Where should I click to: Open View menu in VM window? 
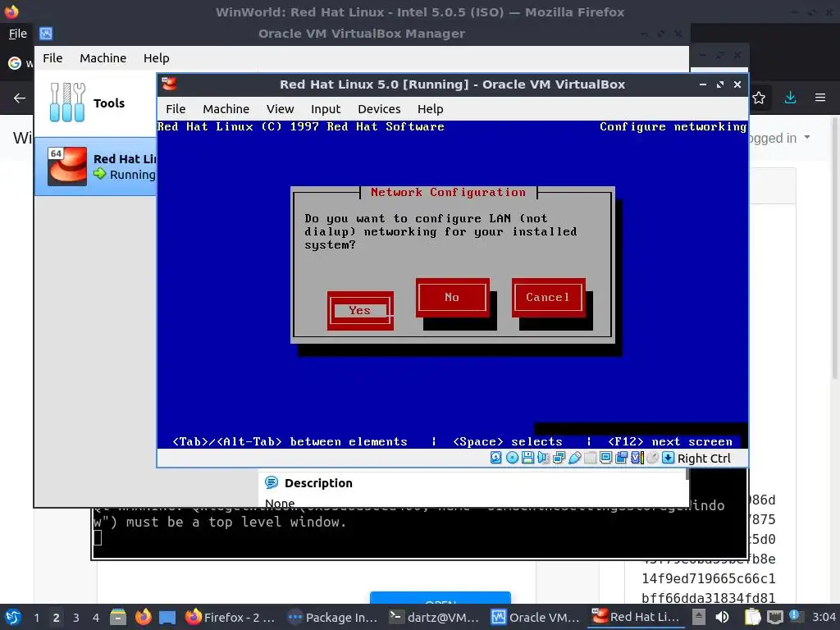click(281, 109)
